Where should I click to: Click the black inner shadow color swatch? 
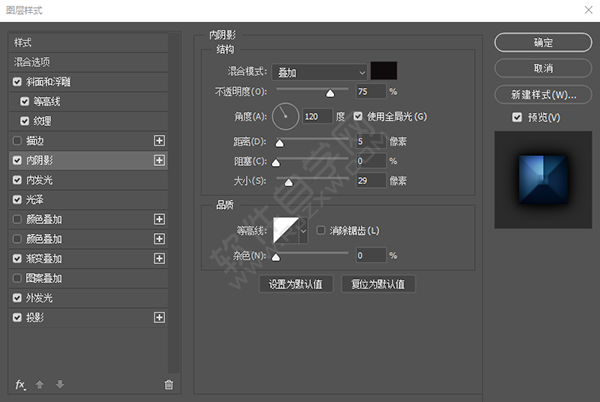pyautogui.click(x=384, y=71)
